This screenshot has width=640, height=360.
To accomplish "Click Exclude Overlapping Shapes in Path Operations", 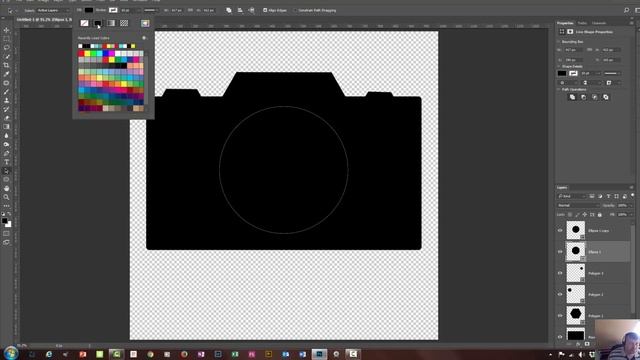I will click(606, 97).
